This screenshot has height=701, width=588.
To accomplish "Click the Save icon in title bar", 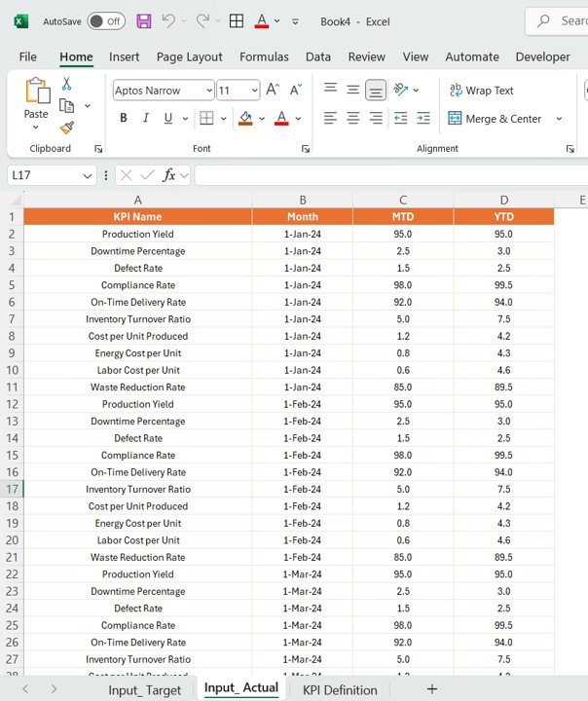I will pyautogui.click(x=144, y=21).
